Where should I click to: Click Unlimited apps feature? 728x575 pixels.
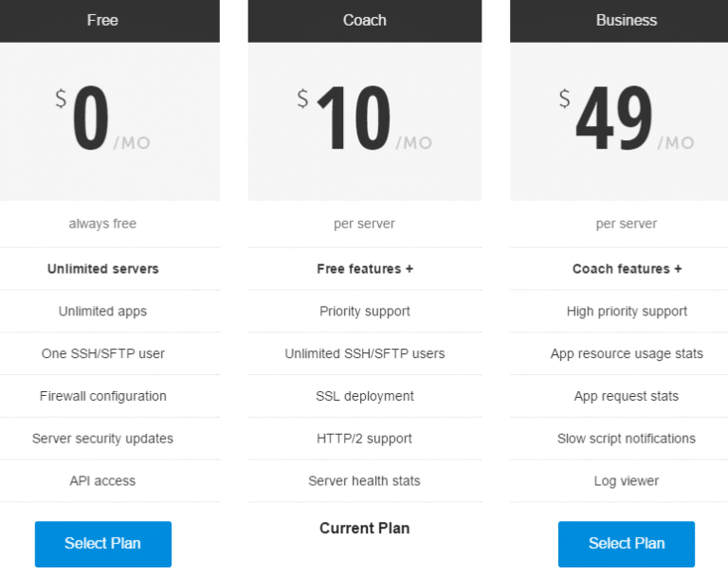click(102, 312)
